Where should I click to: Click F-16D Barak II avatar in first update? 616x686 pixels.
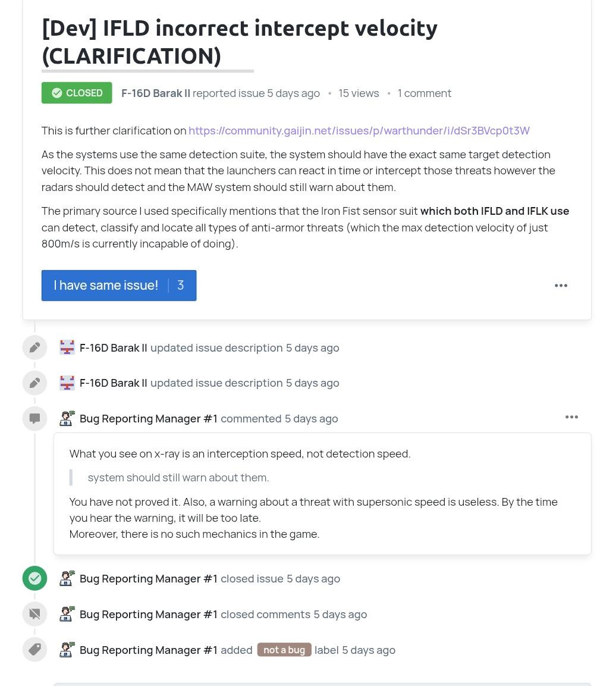click(x=67, y=347)
